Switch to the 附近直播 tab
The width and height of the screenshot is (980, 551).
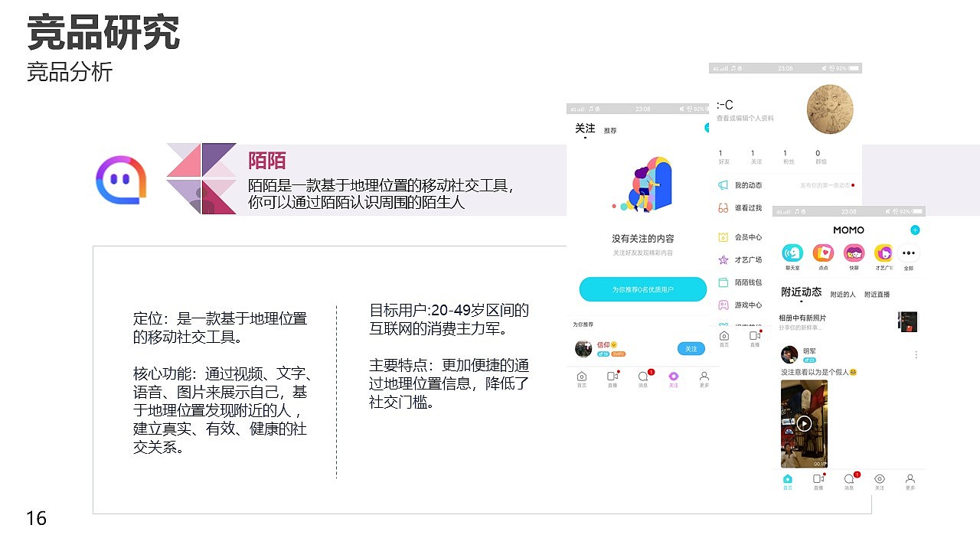coord(877,295)
